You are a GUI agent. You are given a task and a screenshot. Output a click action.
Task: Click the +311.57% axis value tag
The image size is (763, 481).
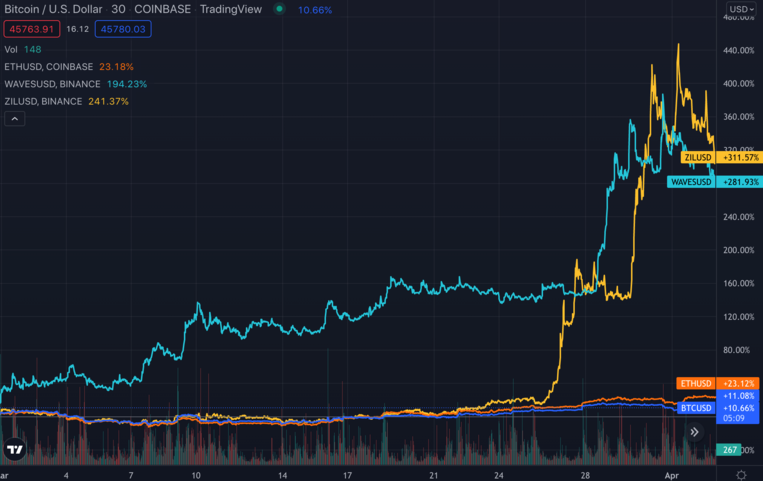(740, 157)
